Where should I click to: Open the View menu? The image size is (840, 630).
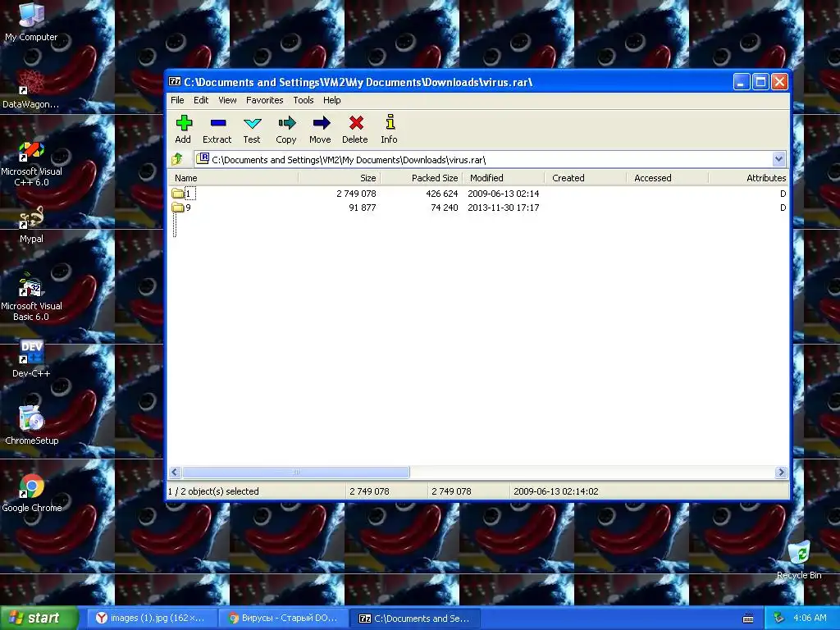click(227, 100)
